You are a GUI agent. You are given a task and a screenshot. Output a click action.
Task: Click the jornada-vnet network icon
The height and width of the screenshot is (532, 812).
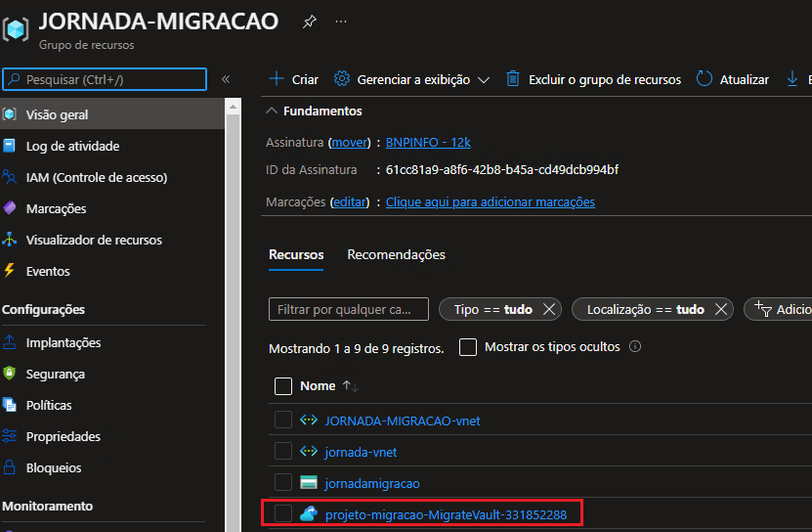(x=309, y=451)
